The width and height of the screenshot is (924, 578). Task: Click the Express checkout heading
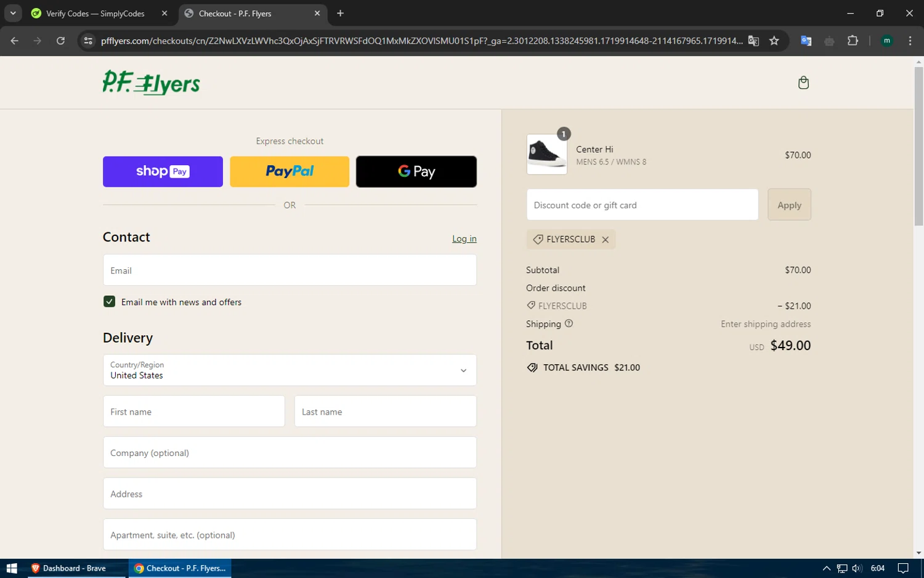290,141
